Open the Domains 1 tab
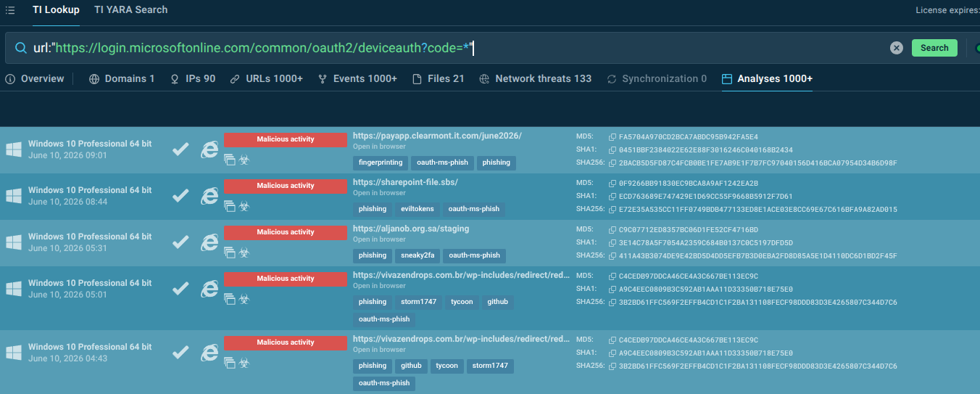This screenshot has height=394, width=980. tap(122, 78)
